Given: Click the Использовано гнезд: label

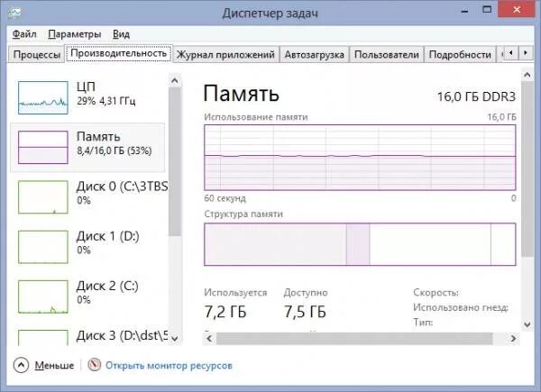Looking at the screenshot, I should pyautogui.click(x=461, y=307).
